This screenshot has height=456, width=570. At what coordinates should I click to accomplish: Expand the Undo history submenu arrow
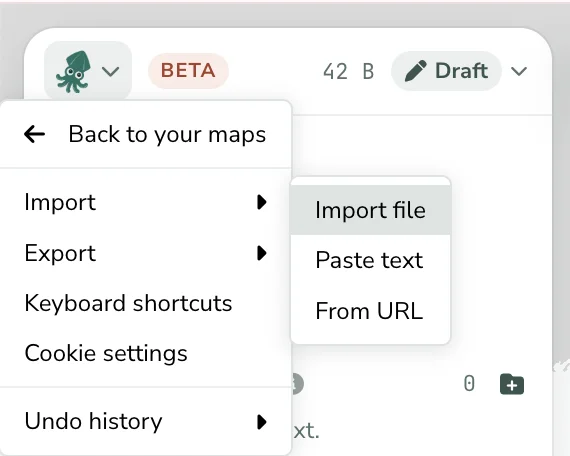262,422
